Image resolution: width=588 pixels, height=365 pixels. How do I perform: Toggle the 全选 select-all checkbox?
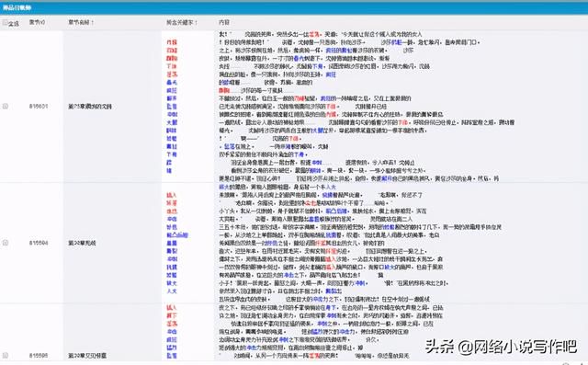[5, 23]
